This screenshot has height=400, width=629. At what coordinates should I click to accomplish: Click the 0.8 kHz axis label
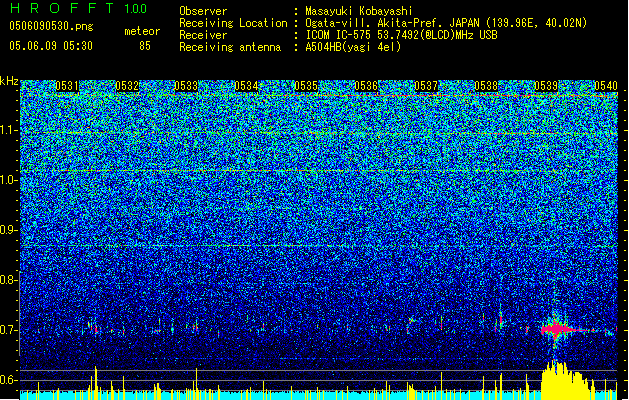pos(7,280)
